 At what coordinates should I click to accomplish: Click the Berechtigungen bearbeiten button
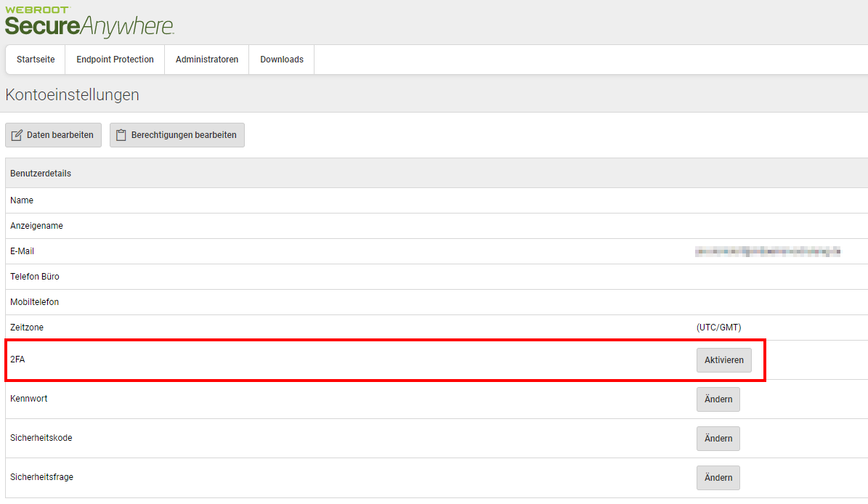pyautogui.click(x=177, y=135)
